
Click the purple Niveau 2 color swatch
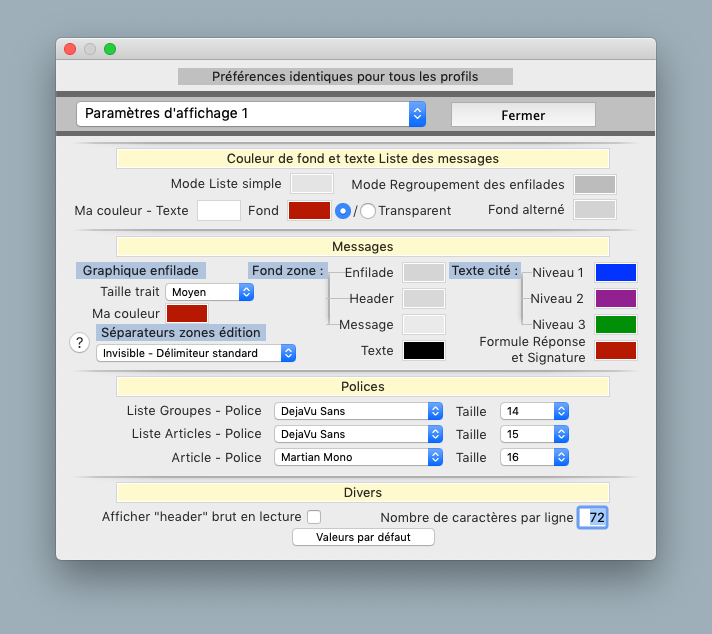pos(616,298)
